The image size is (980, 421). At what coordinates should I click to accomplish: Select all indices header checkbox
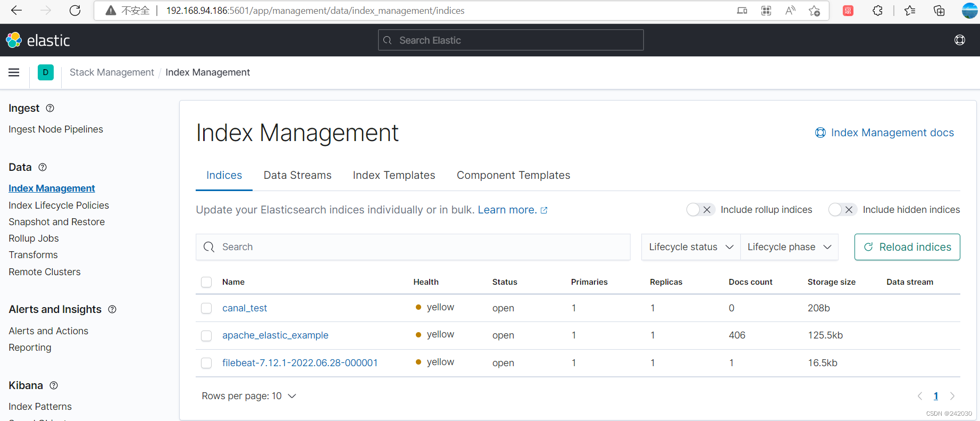206,282
